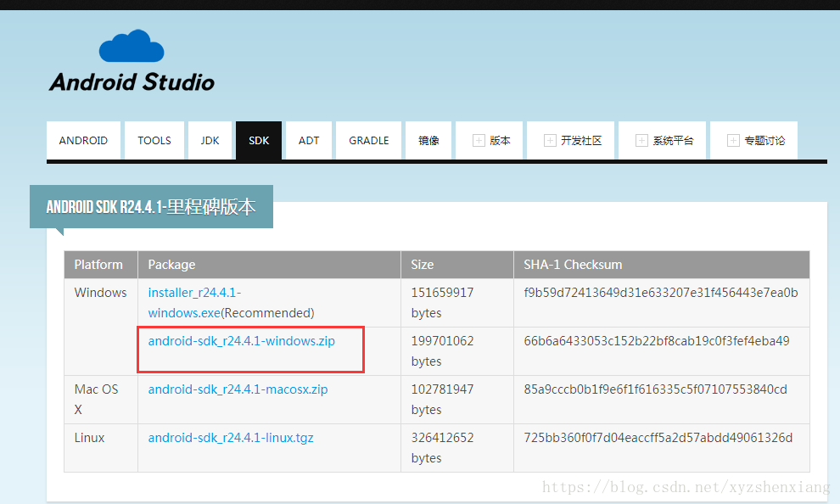Screen dimensions: 840x504
Task: Download installer_r24.4.1-windows.exe
Action: point(195,303)
